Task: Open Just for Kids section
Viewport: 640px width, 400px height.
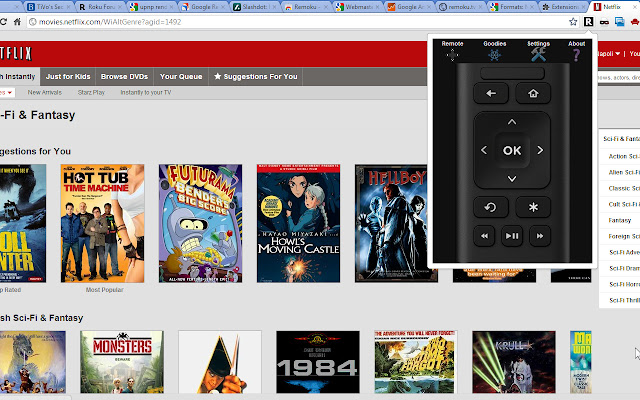Action: [68, 76]
